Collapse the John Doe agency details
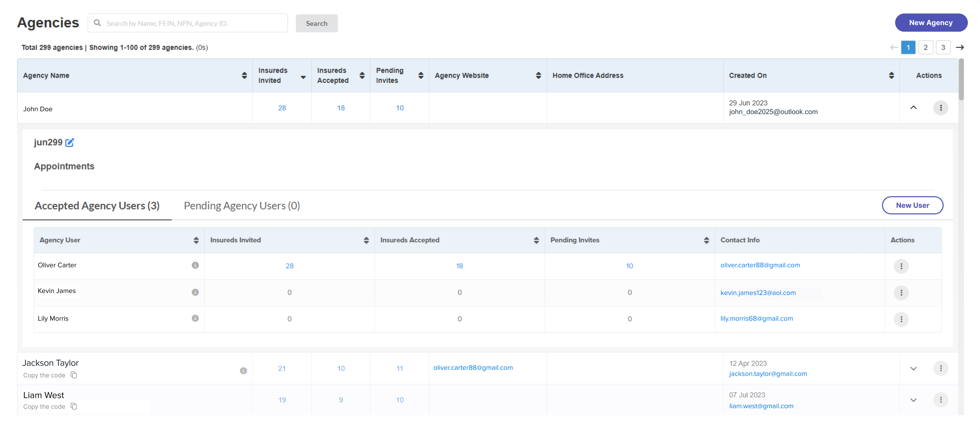Screen dimensions: 980x431 [x=914, y=108]
